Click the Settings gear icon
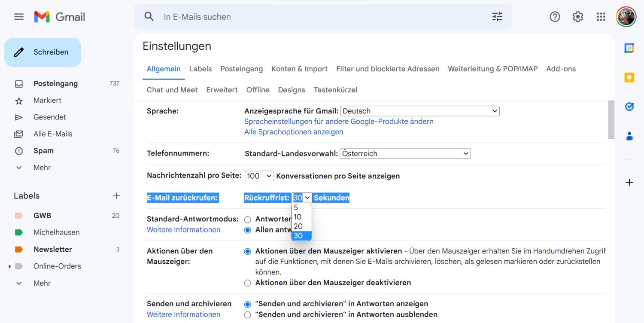Screen dimensions: 644x323 point(577,17)
